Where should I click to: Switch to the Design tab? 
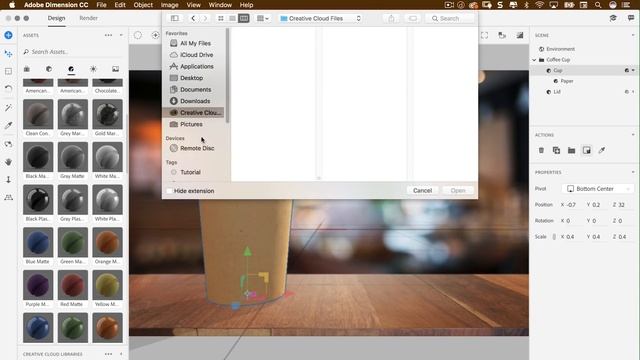56,18
